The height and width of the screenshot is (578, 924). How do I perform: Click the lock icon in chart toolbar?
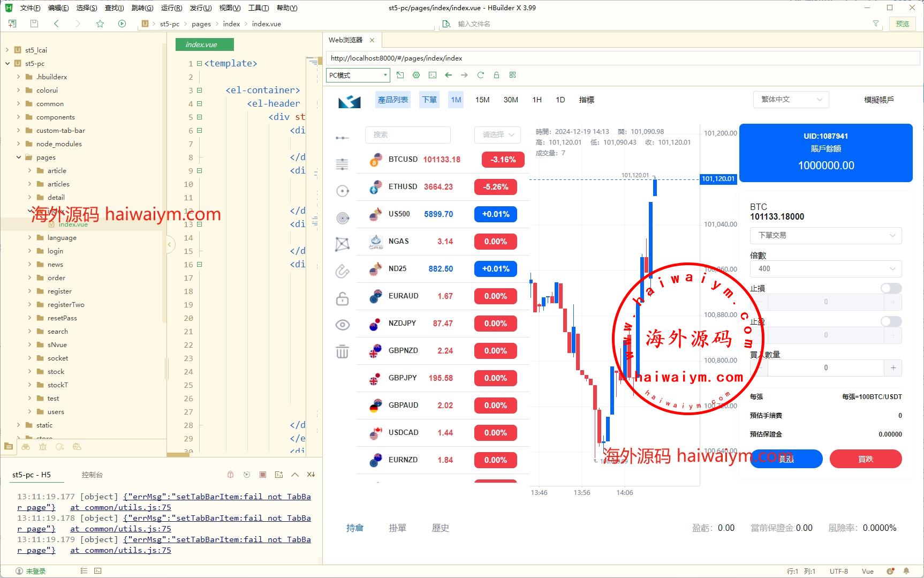pyautogui.click(x=342, y=298)
